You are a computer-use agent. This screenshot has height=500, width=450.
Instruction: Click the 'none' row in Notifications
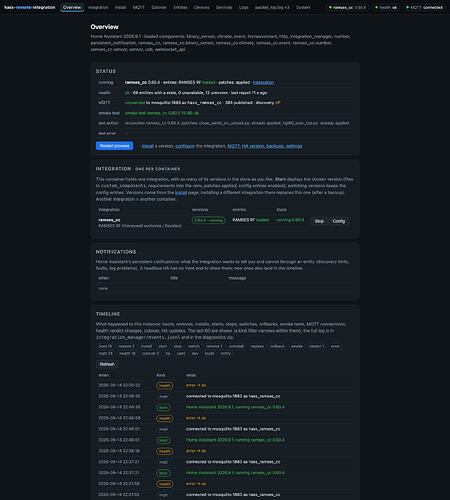coord(224,288)
